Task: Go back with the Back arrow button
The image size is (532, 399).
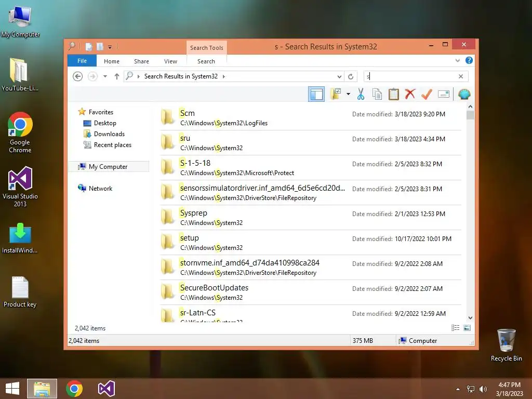Action: [x=78, y=76]
